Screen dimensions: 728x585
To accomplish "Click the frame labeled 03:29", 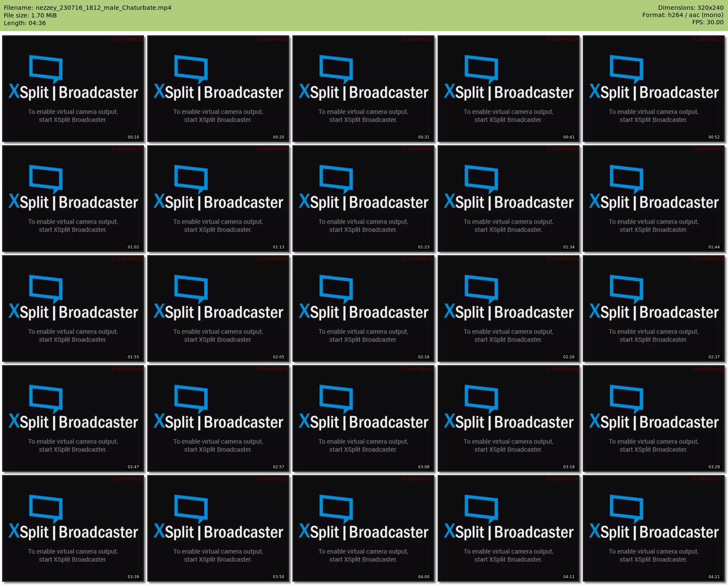I will click(654, 418).
